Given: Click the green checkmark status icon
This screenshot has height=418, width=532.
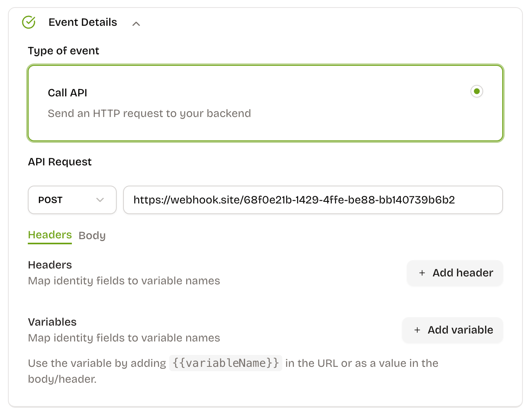Looking at the screenshot, I should 29,23.
